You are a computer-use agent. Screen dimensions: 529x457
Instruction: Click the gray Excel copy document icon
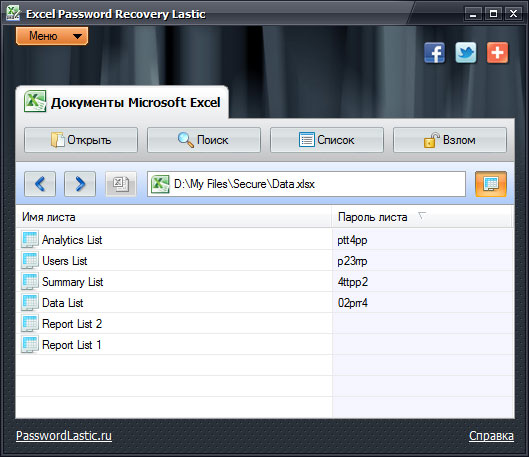(121, 184)
